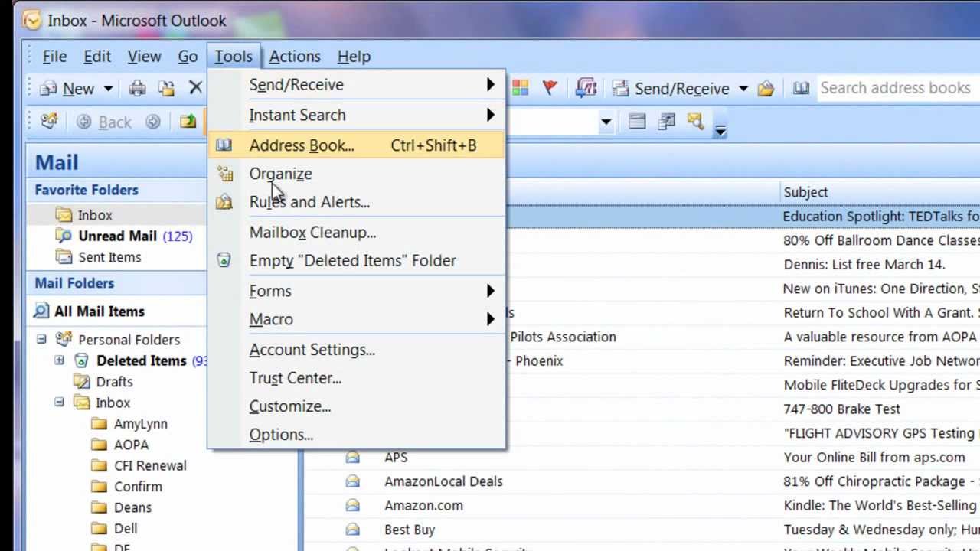This screenshot has width=980, height=551.
Task: Click the Send/Receive toolbar button
Action: tap(671, 89)
